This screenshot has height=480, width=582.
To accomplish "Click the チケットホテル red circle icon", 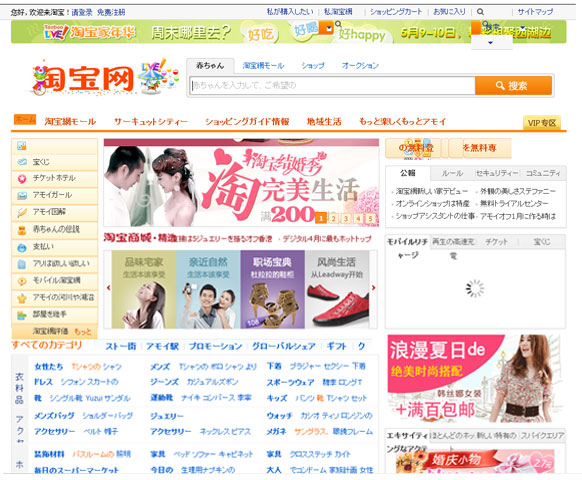I will (x=22, y=179).
